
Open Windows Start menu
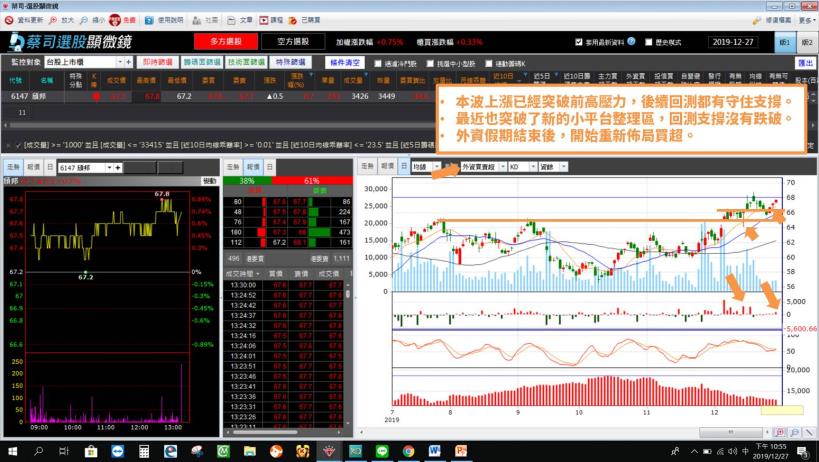point(11,451)
